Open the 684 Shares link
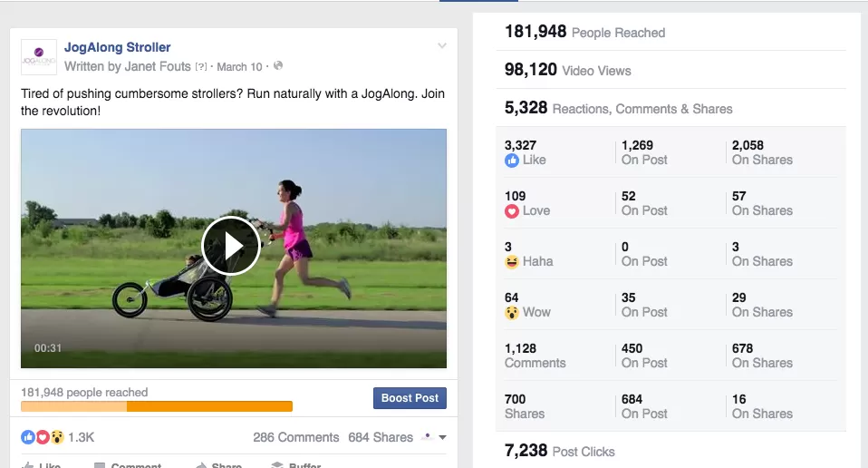This screenshot has width=868, height=468. click(381, 437)
